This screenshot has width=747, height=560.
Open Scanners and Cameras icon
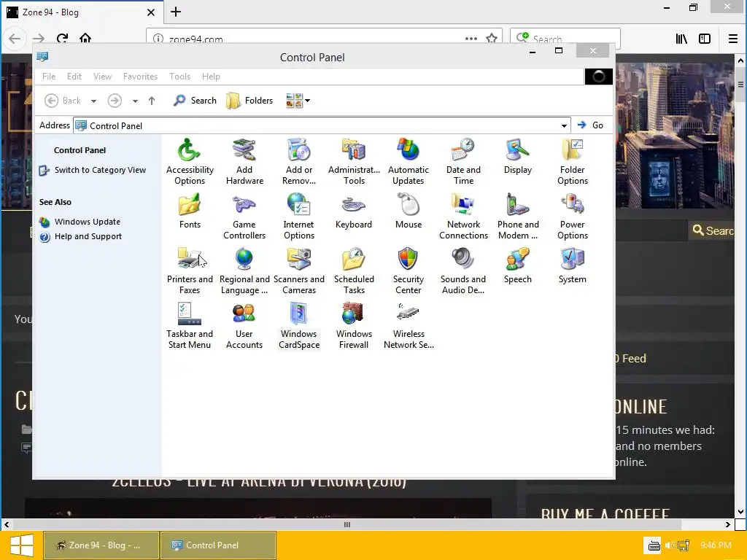tap(299, 271)
